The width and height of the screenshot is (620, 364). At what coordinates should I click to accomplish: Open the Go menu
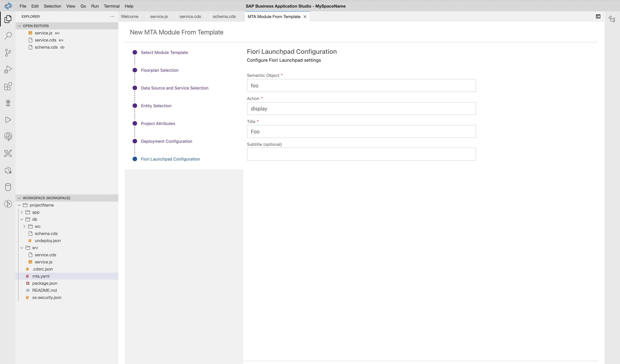pos(83,6)
